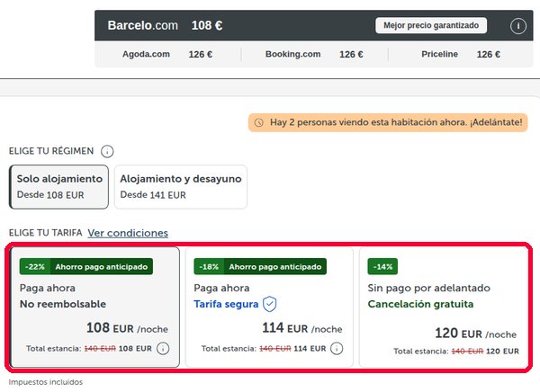
Task: Select Solo alojamiento regime option
Action: (58, 187)
